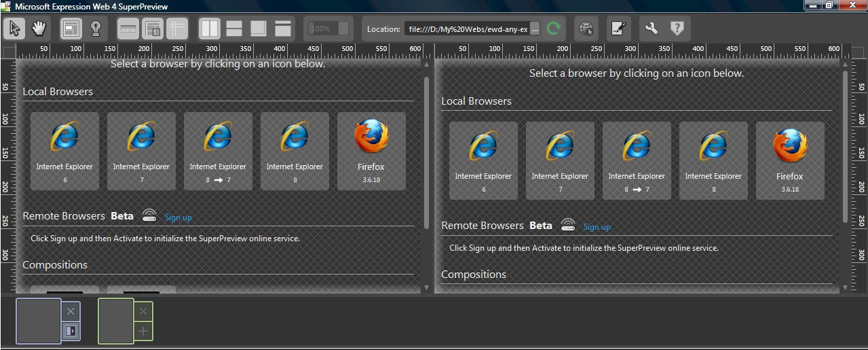
Task: Select the hand panning mode tool
Action: point(39,29)
